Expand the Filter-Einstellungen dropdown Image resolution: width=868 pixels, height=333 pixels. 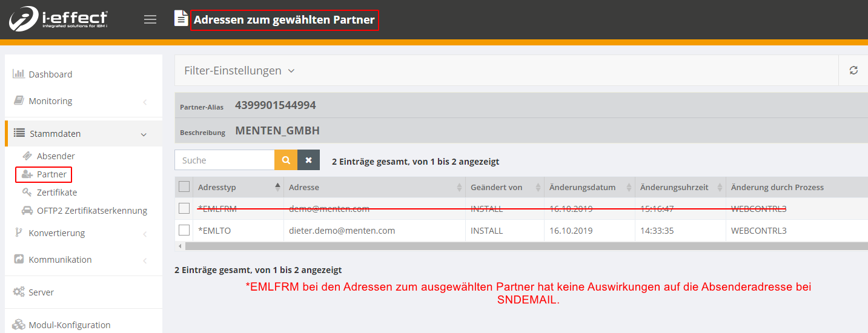pos(239,71)
